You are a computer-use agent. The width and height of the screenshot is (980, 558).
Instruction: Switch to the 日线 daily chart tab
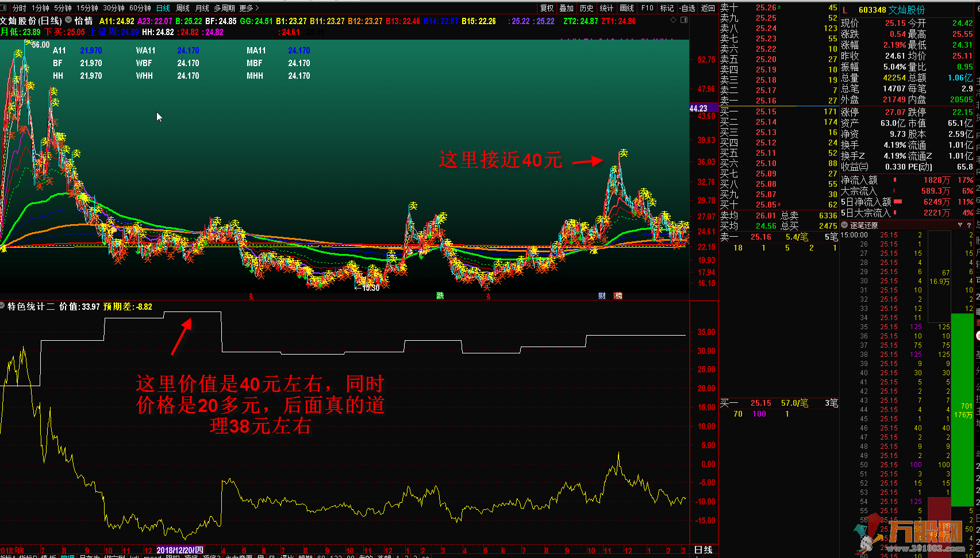(163, 8)
